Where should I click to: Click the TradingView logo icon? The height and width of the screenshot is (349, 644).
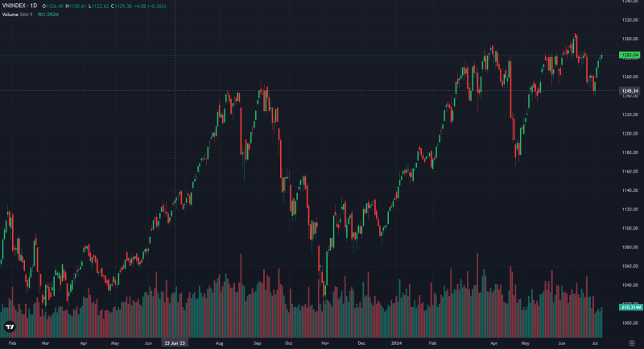click(10, 326)
